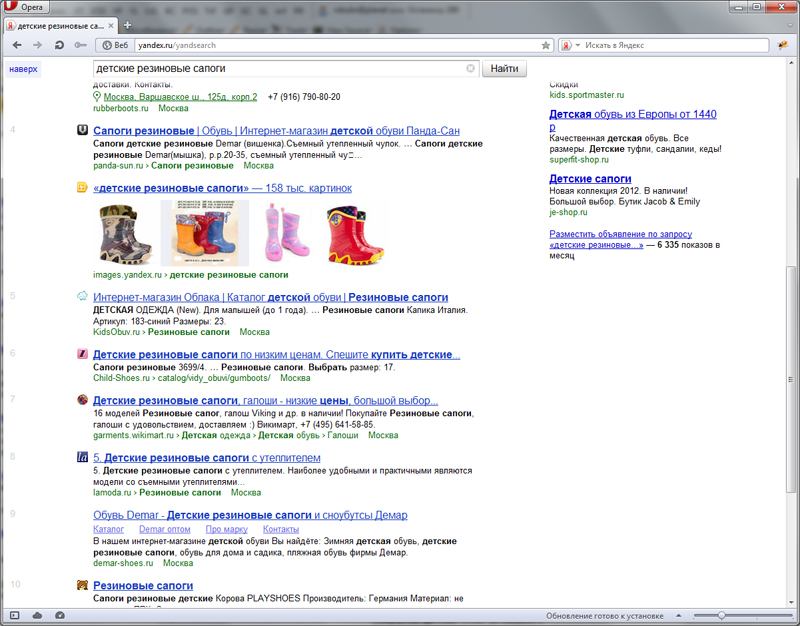Open the 'kids.sportmaster.ru' ad URL
Image resolution: width=800 pixels, height=626 pixels.
point(586,95)
